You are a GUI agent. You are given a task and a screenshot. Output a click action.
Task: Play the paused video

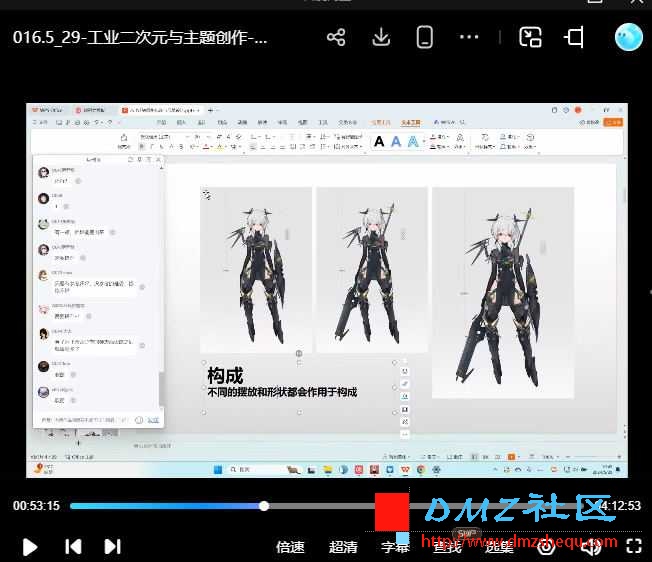30,547
